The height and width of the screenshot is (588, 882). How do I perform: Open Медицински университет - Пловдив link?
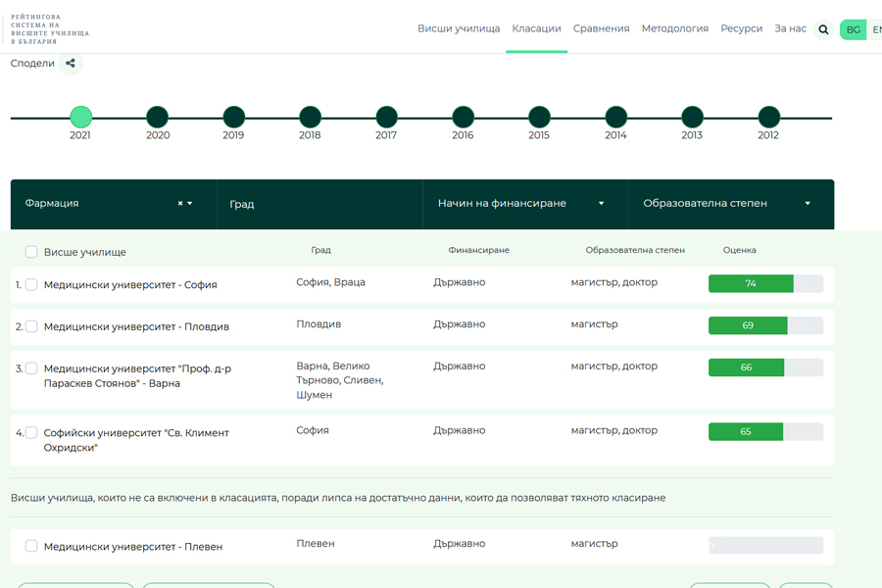click(136, 327)
